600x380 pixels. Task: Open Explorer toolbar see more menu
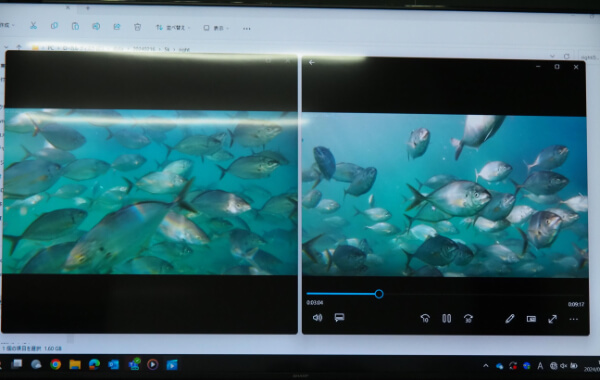point(247,29)
